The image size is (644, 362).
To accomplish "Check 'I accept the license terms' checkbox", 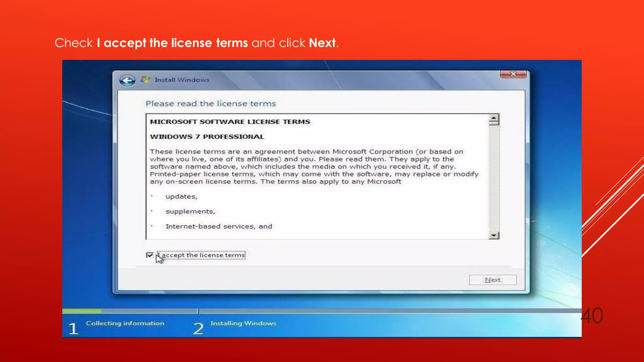I will tap(150, 255).
